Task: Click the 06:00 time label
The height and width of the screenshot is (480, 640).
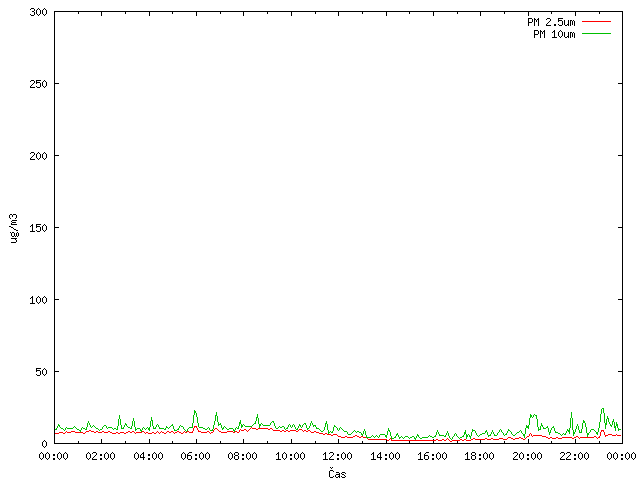Action: (x=195, y=456)
